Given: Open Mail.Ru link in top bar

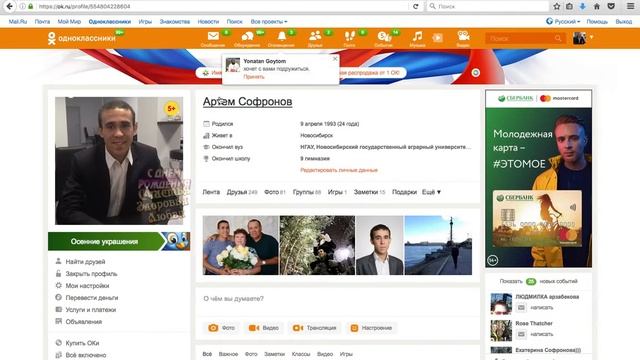Looking at the screenshot, I should click(x=18, y=22).
